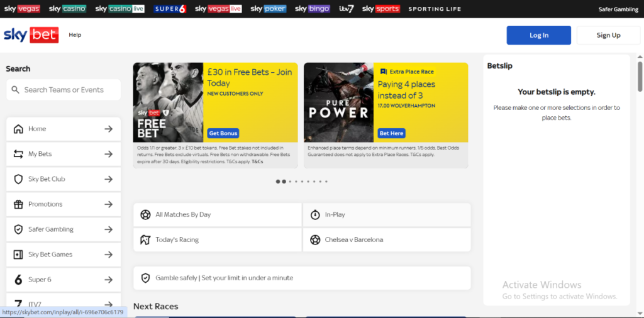Expand Home via its arrow

click(108, 129)
